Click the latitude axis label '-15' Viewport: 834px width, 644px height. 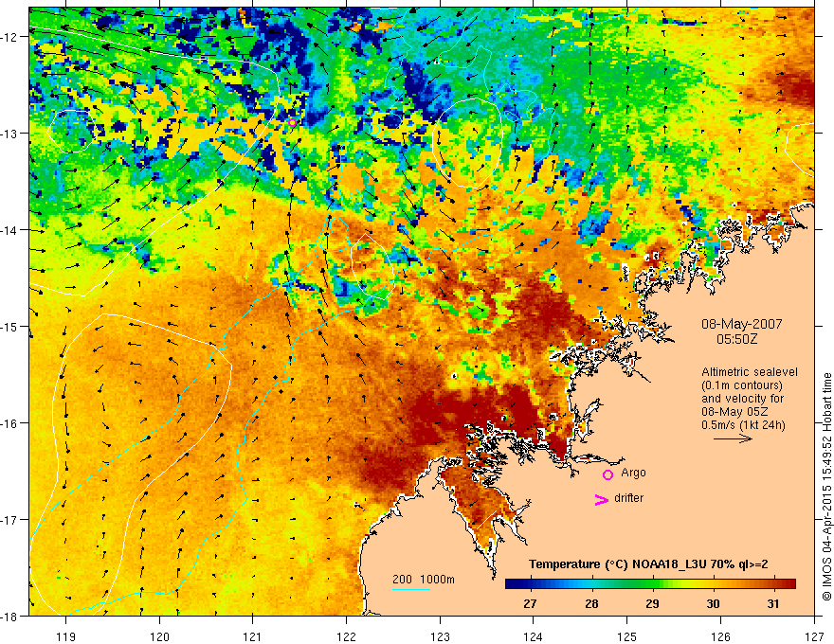pos(9,327)
